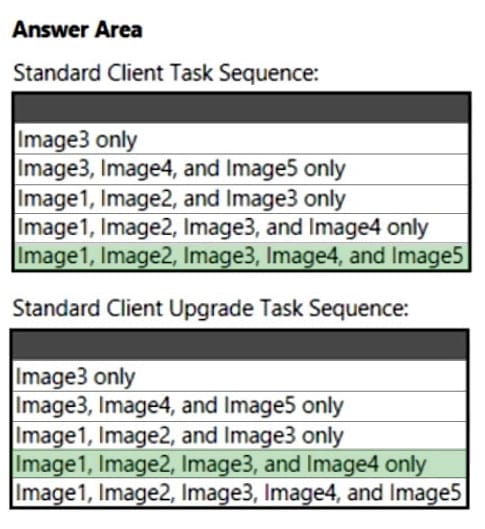Viewport: 485px width, 529px height.
Task: Choose 'Image3, Image4, and Image5 only' under Upgrade
Action: coord(240,406)
